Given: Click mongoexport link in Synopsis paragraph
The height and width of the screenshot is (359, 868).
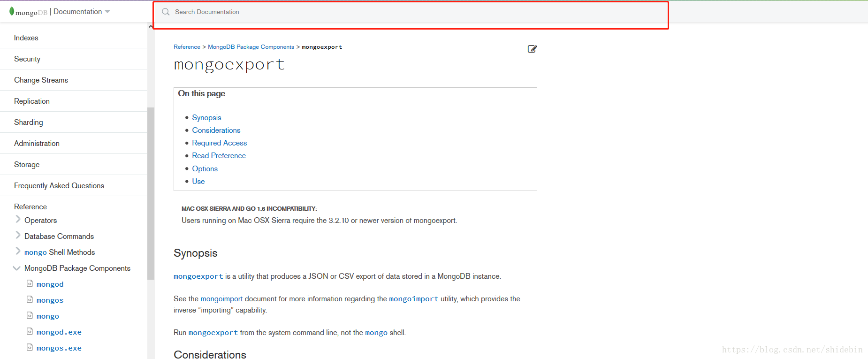Looking at the screenshot, I should coord(198,276).
